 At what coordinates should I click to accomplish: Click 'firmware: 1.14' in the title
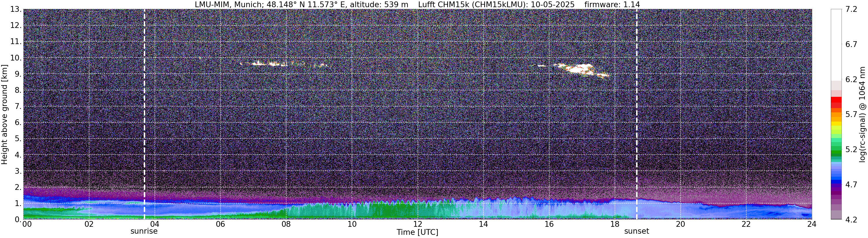coord(612,4)
